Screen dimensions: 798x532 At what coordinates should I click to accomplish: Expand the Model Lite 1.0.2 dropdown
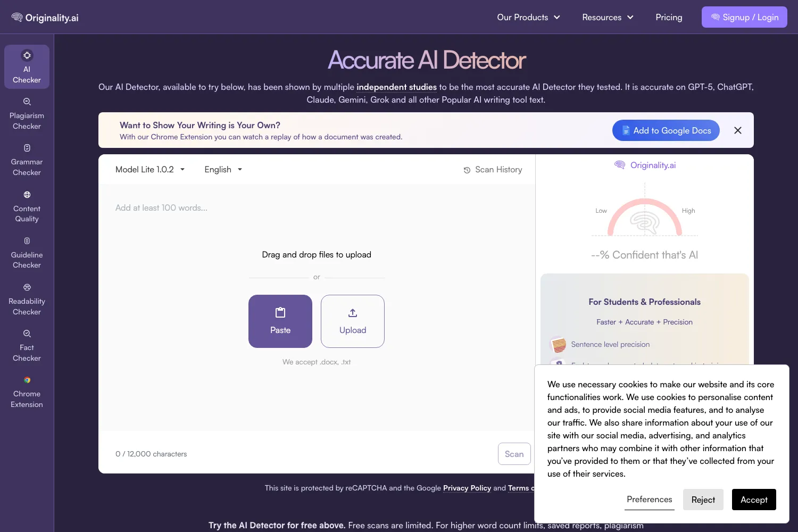pos(150,169)
